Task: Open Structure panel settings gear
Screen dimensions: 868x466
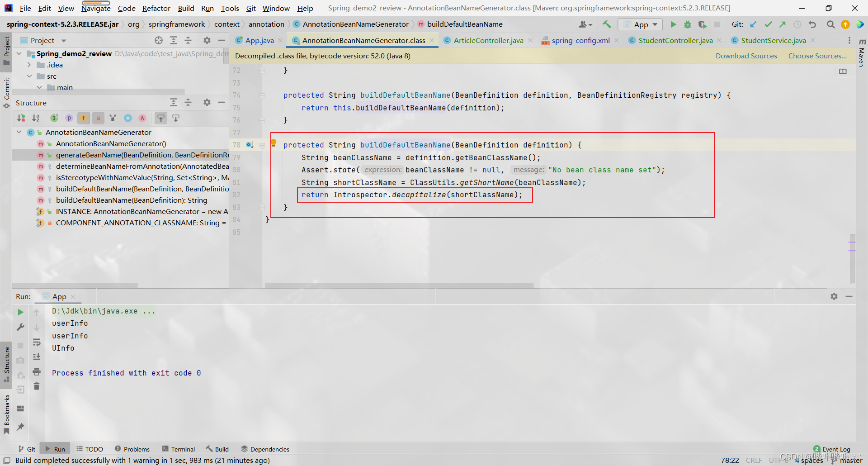Action: (x=207, y=103)
